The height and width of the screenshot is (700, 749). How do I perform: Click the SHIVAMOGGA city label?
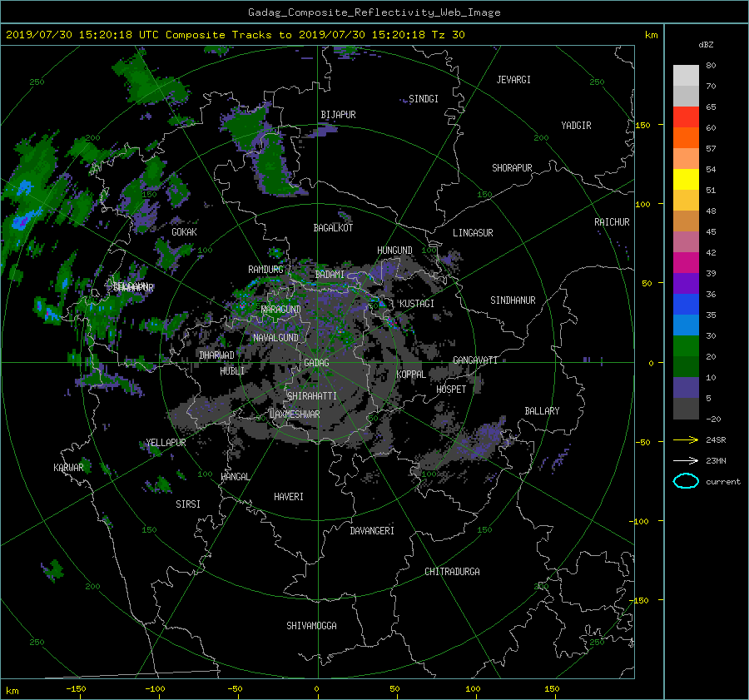(x=311, y=626)
